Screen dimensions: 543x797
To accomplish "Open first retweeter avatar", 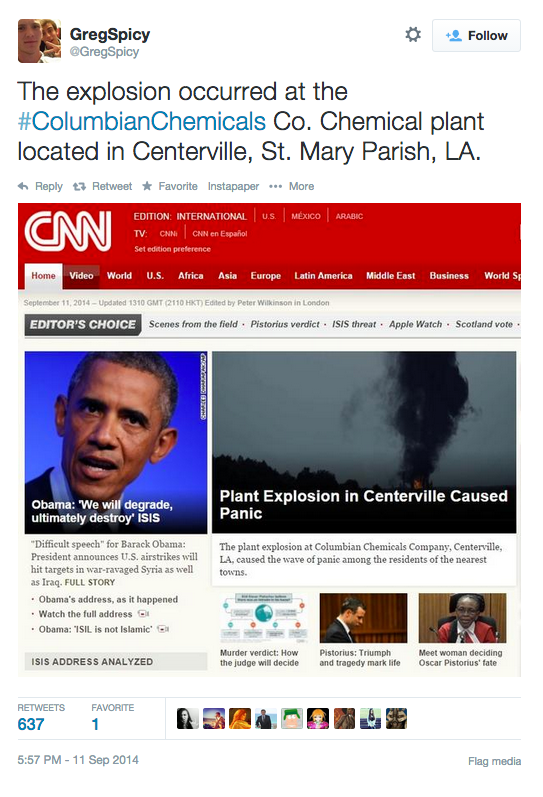I will click(188, 719).
